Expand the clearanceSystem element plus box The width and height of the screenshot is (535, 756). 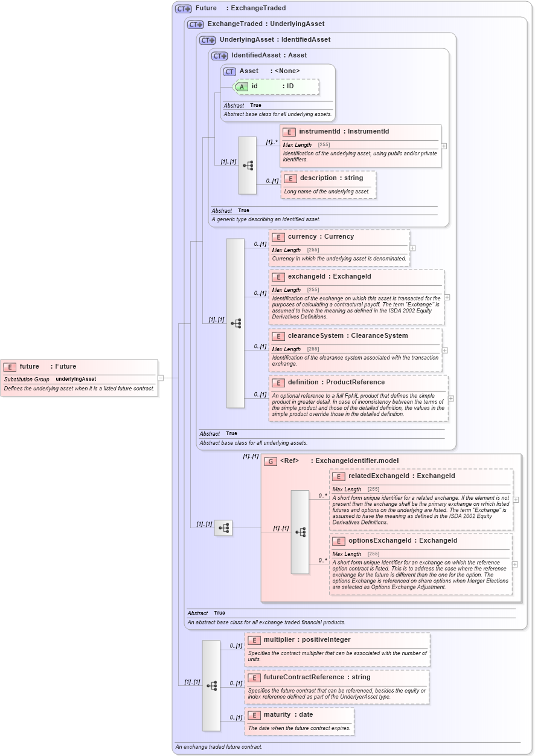click(x=445, y=350)
